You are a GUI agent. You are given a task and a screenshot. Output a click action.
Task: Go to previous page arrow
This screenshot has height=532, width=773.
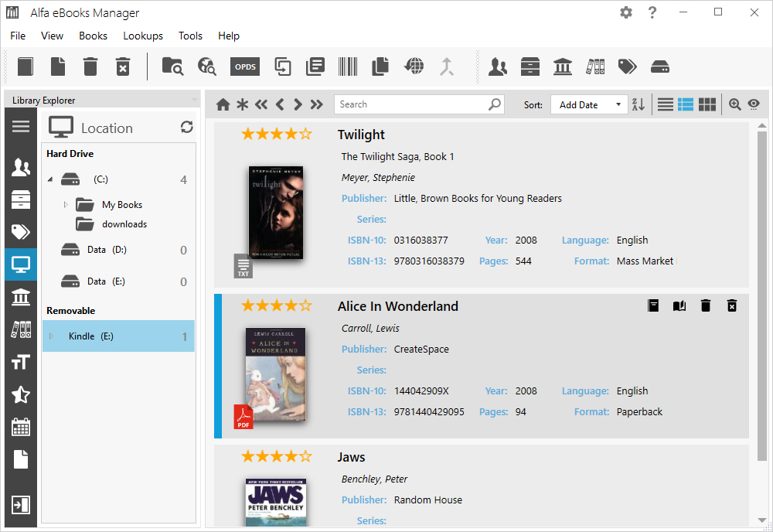click(280, 104)
